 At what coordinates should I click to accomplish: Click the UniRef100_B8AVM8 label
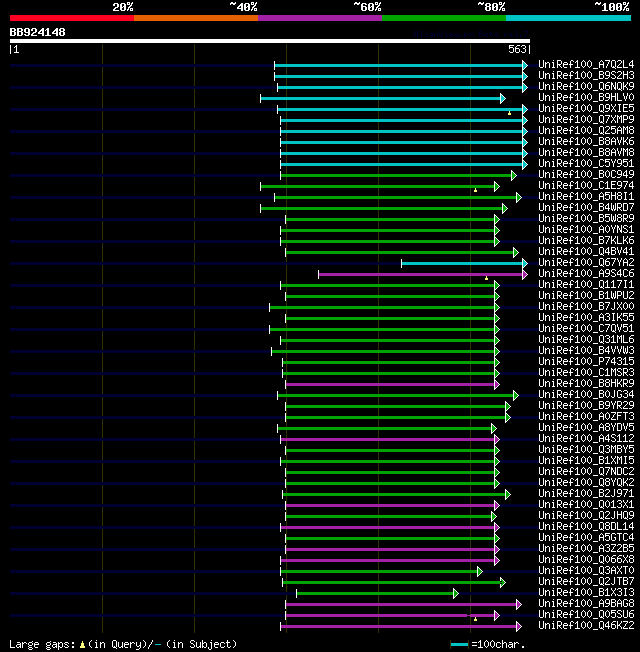pyautogui.click(x=586, y=152)
